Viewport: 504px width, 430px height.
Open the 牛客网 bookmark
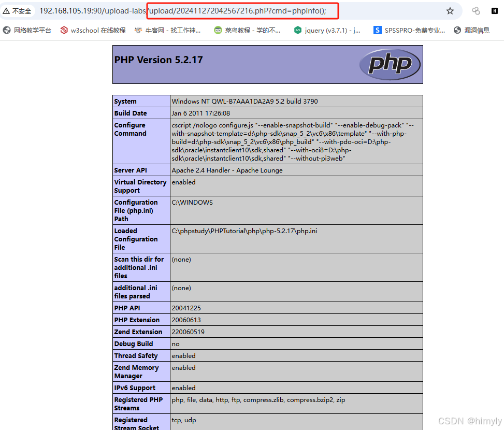(x=167, y=30)
